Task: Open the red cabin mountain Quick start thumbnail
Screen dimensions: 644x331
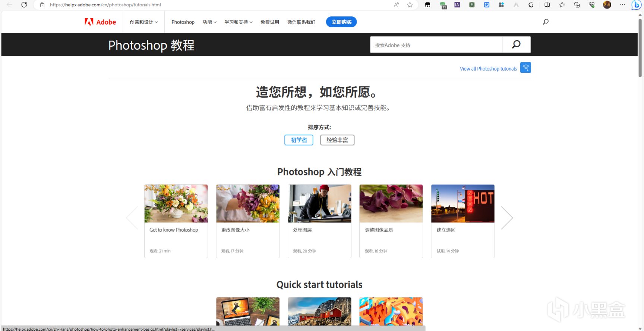Action: pyautogui.click(x=319, y=311)
